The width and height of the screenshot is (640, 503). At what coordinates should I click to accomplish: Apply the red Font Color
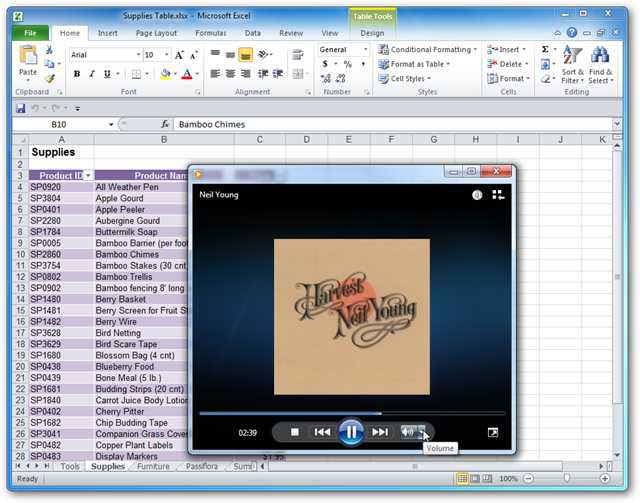coord(187,74)
